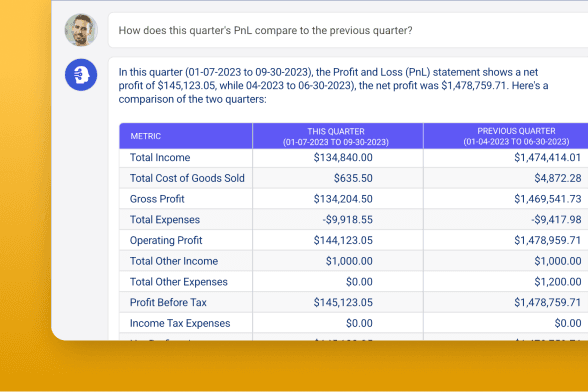Screen dimensions: 588x392
Task: Click the user profile avatar photo
Action: click(81, 30)
